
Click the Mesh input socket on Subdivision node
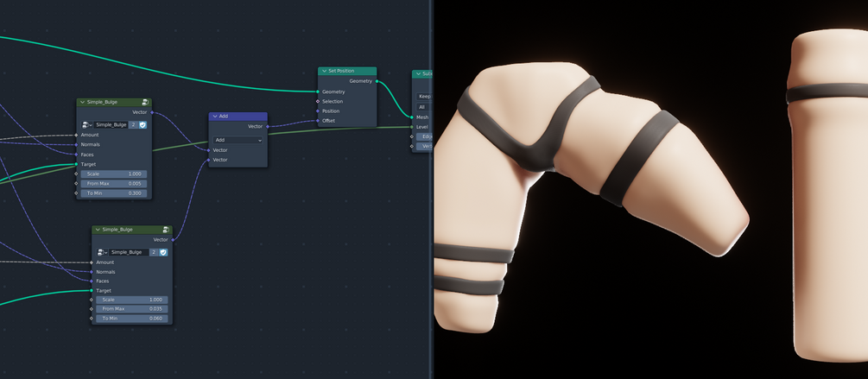click(x=412, y=117)
